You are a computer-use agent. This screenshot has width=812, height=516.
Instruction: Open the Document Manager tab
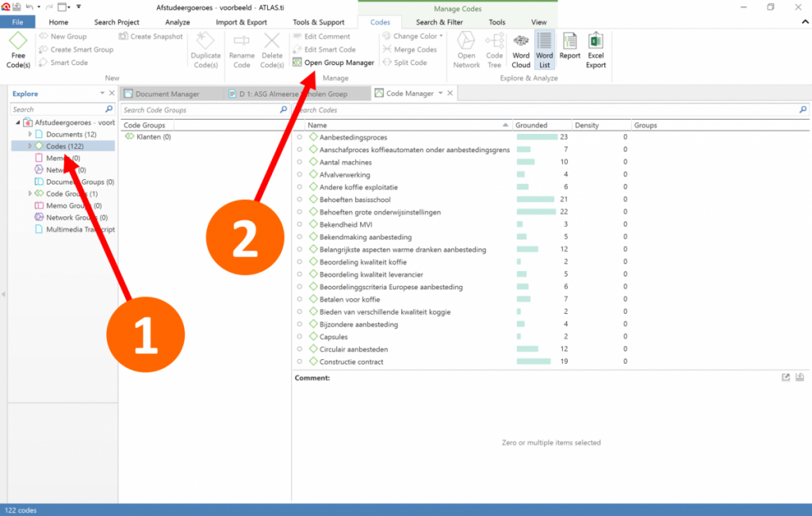[x=167, y=94]
